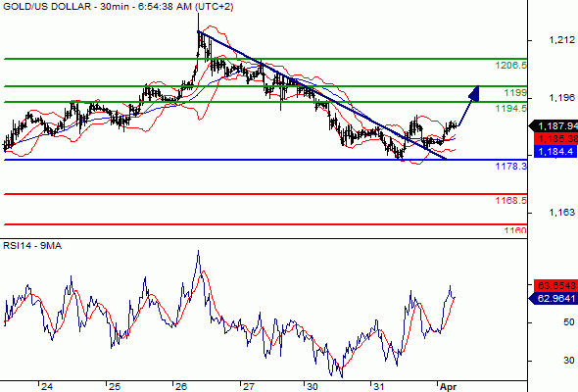
Task: Click the red 1,185.38 price tag
Action: pyautogui.click(x=555, y=139)
